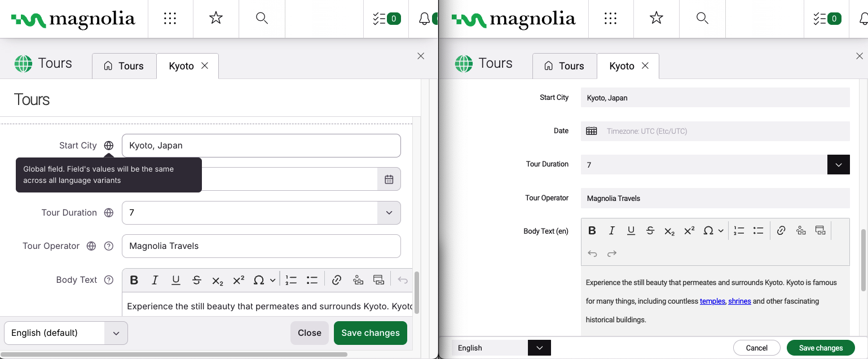The image size is (868, 359).
Task: Click the help icon next to Body Text
Action: pyautogui.click(x=109, y=280)
